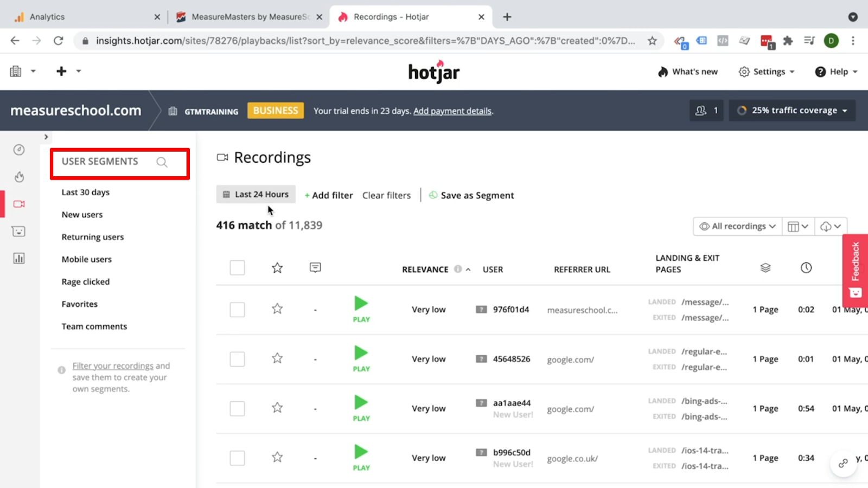
Task: Select Last 30 days segment
Action: click(86, 192)
